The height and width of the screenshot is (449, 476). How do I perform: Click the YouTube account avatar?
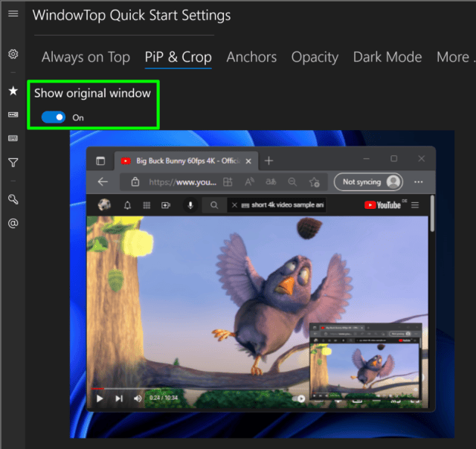(104, 205)
